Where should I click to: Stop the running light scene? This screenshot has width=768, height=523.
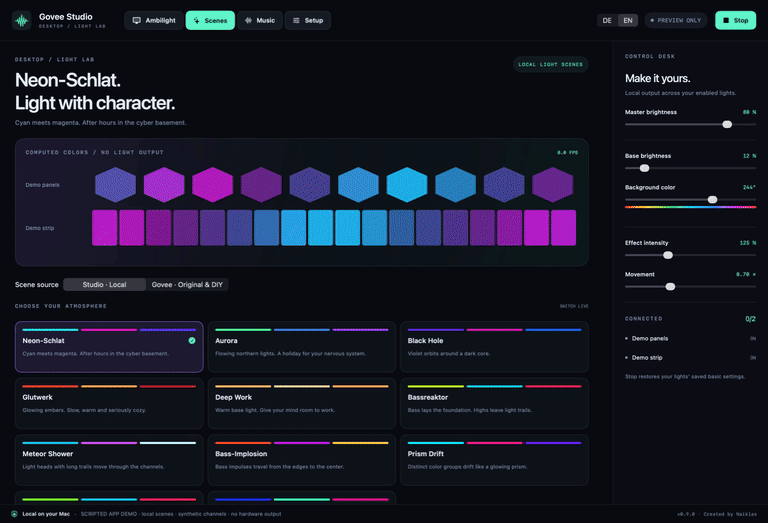coord(735,21)
